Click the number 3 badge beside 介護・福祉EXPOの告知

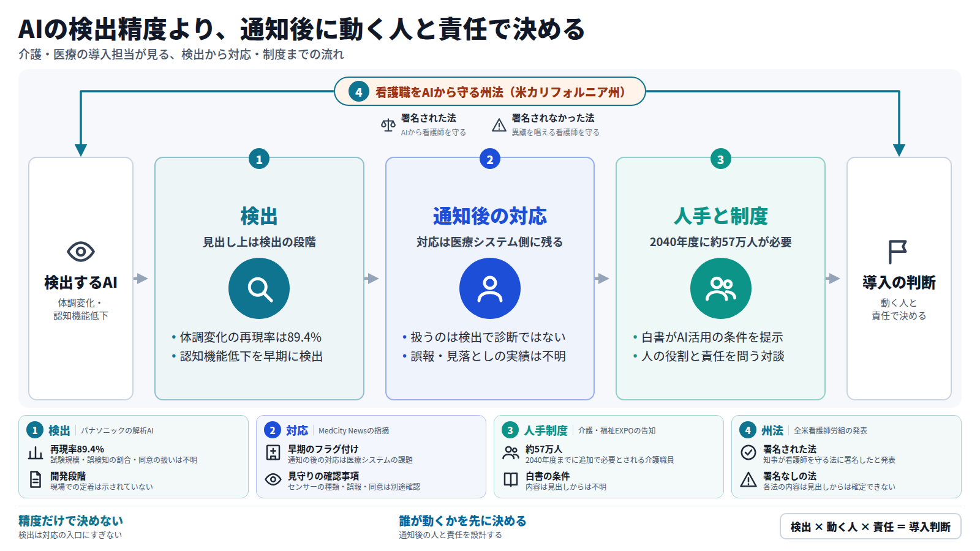[510, 430]
